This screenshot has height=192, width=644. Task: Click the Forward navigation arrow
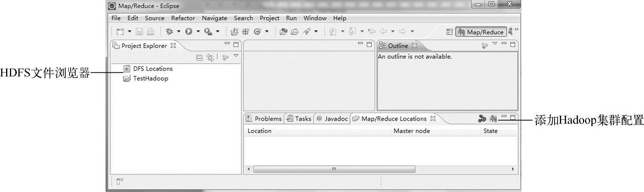point(403,31)
